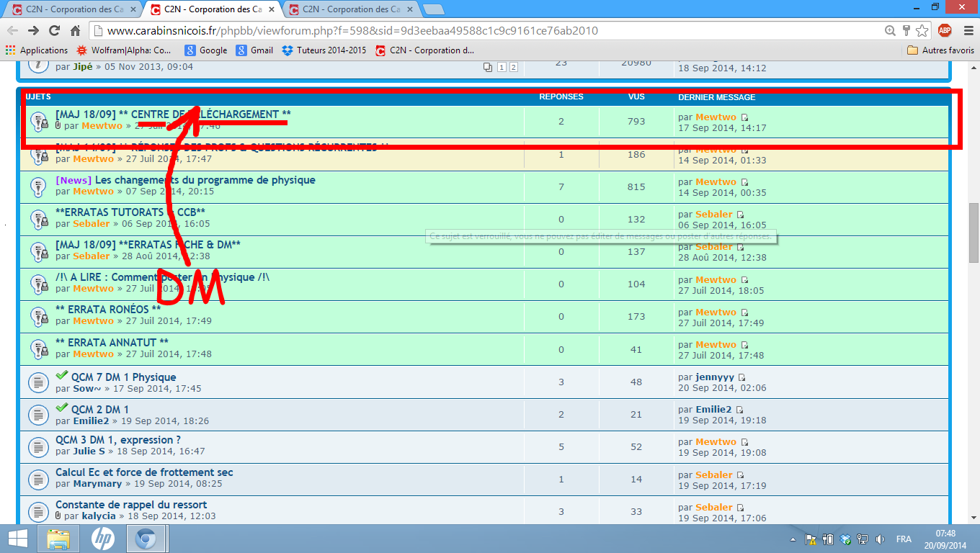The height and width of the screenshot is (553, 980).
Task: Open the HP application in taskbar
Action: (103, 539)
